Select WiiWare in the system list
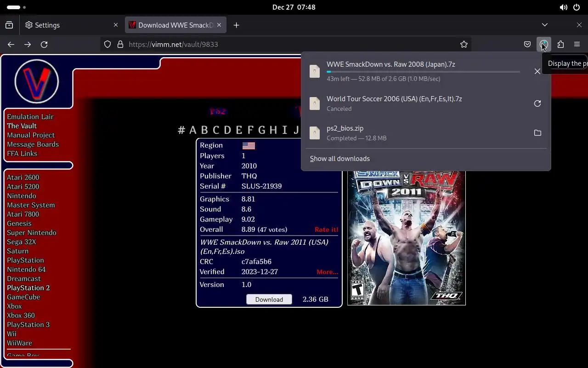588x368 pixels. coord(19,343)
